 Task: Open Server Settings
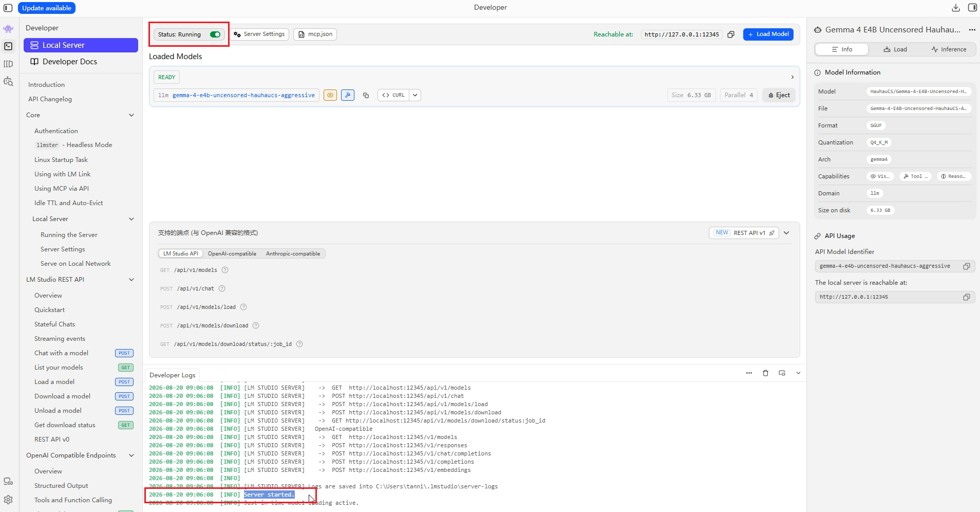point(259,34)
